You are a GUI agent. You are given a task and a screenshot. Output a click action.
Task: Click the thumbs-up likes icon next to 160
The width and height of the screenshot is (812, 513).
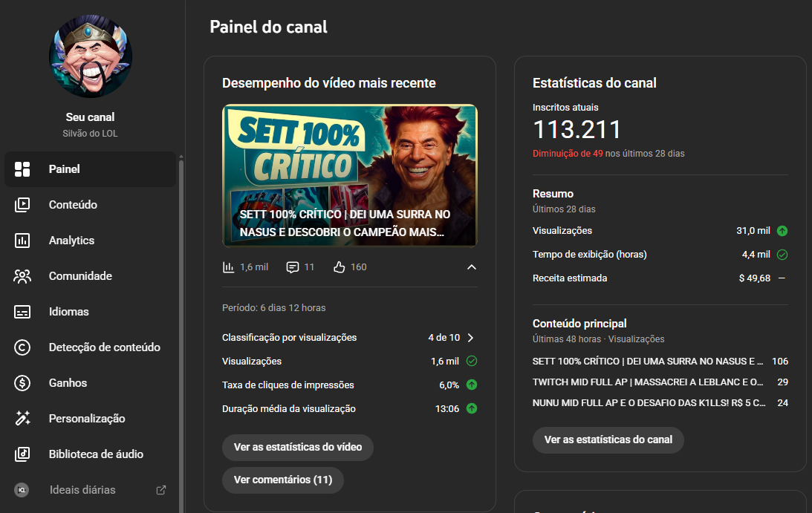tap(340, 267)
